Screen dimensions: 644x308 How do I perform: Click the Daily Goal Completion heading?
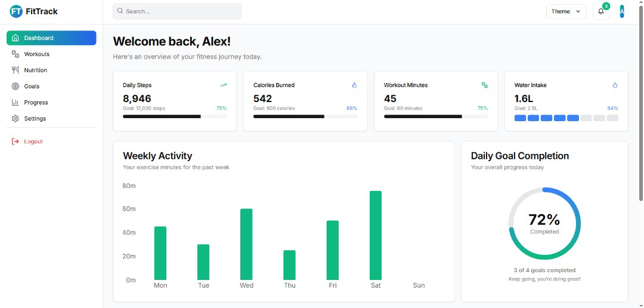[x=520, y=156]
